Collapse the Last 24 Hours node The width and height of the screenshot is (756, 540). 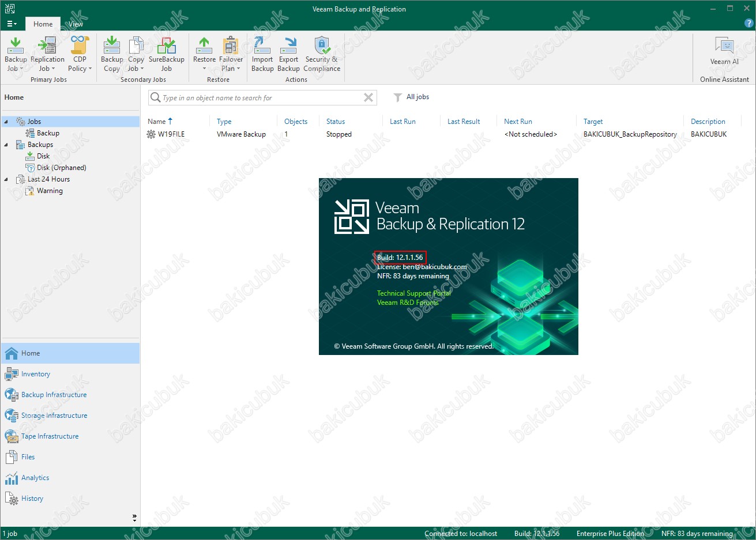click(6, 179)
